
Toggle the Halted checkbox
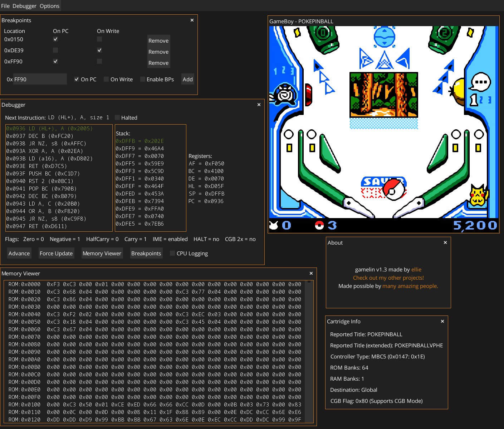point(117,117)
